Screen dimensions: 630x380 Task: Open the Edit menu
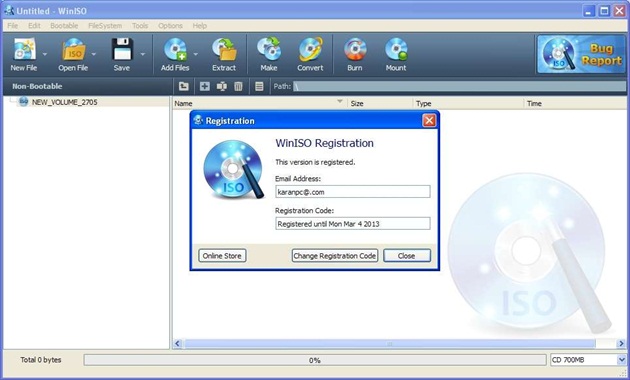pos(34,26)
